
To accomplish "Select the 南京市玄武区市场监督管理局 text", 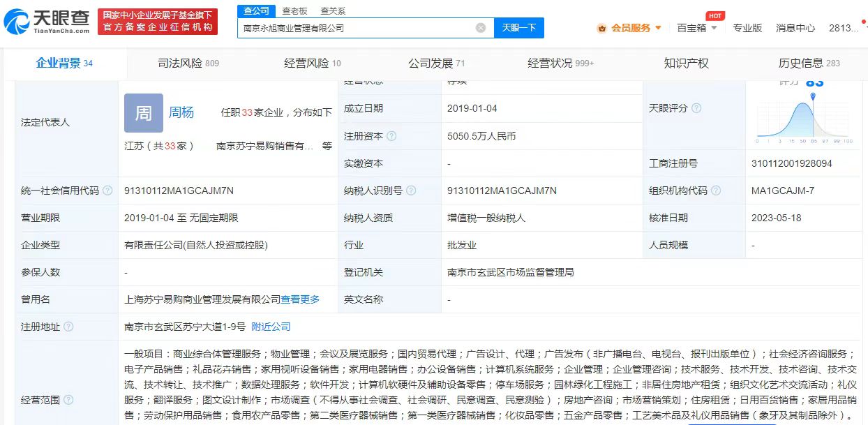I will pyautogui.click(x=511, y=272).
